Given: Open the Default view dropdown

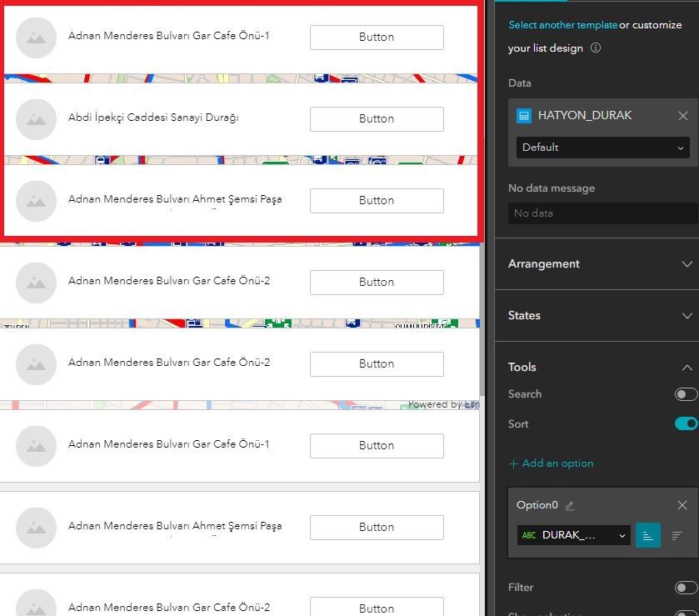Looking at the screenshot, I should click(602, 148).
